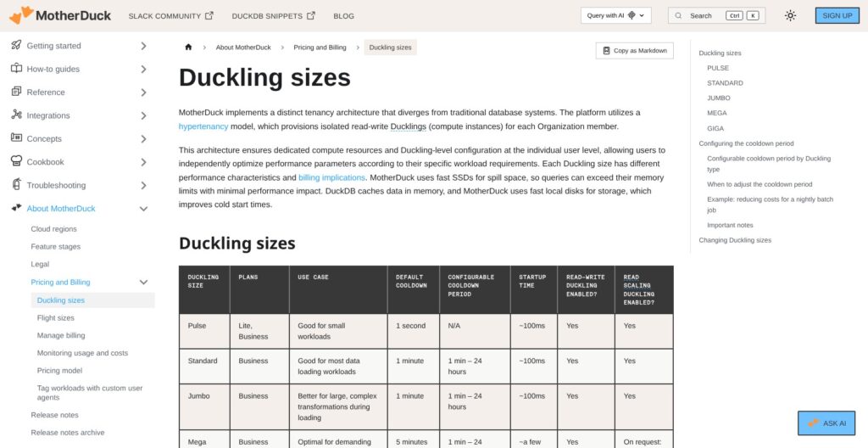Click the Reference icon in the sidebar

click(x=16, y=92)
